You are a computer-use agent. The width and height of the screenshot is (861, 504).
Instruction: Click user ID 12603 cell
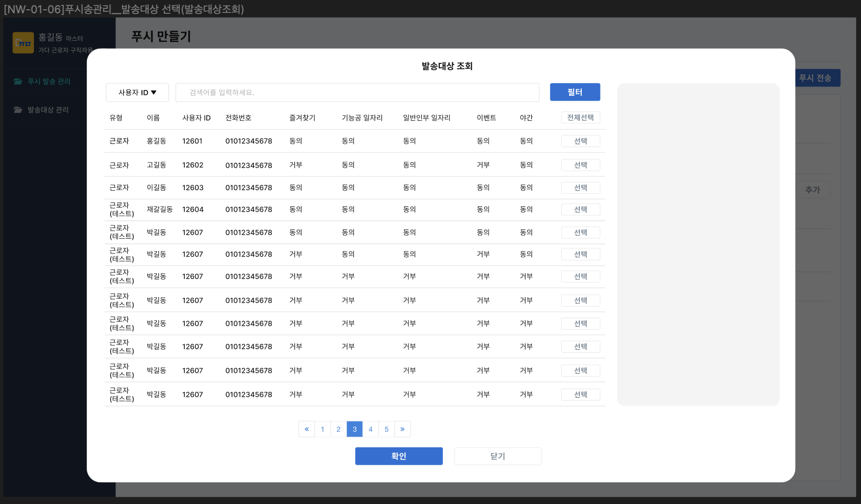(x=193, y=188)
